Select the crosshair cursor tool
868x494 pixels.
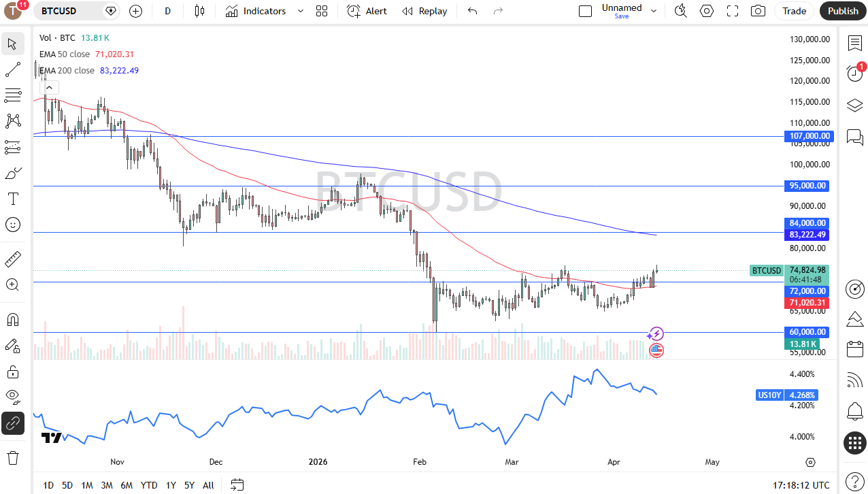(x=12, y=44)
